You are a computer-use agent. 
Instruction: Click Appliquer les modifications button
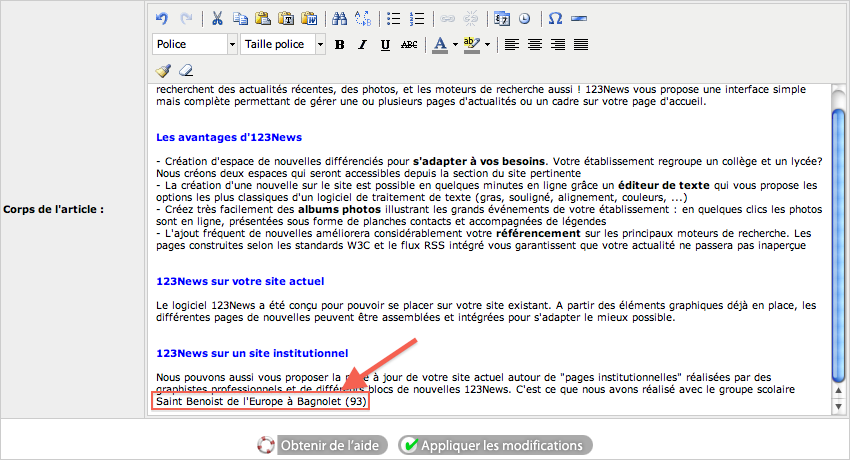(x=496, y=445)
